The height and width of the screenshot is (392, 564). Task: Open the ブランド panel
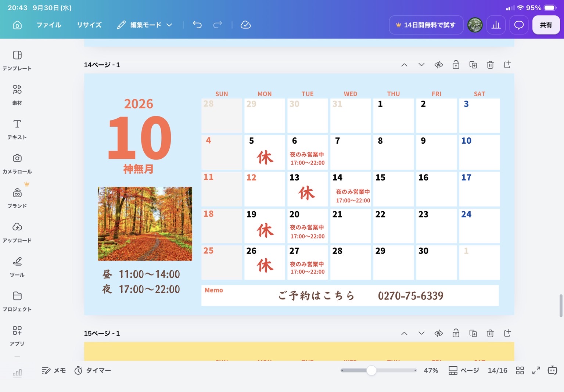[17, 198]
